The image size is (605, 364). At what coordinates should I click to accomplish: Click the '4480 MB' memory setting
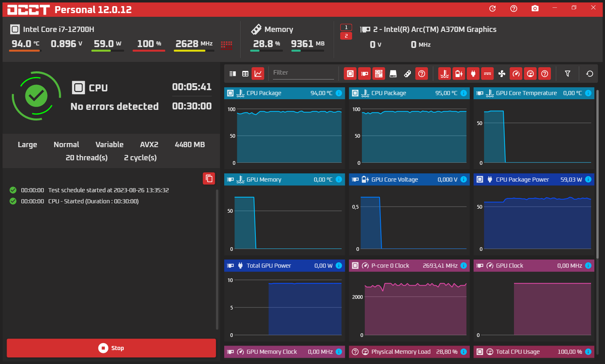(190, 145)
